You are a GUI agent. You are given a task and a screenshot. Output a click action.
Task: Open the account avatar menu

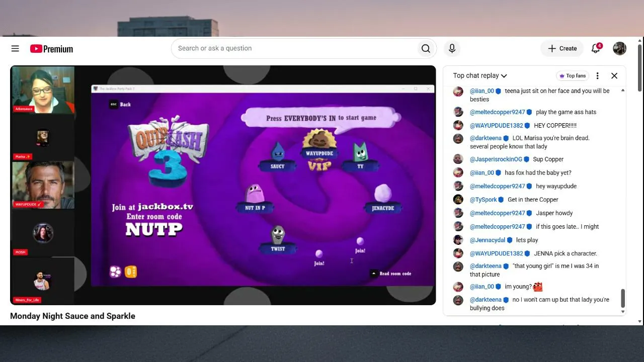pyautogui.click(x=619, y=48)
